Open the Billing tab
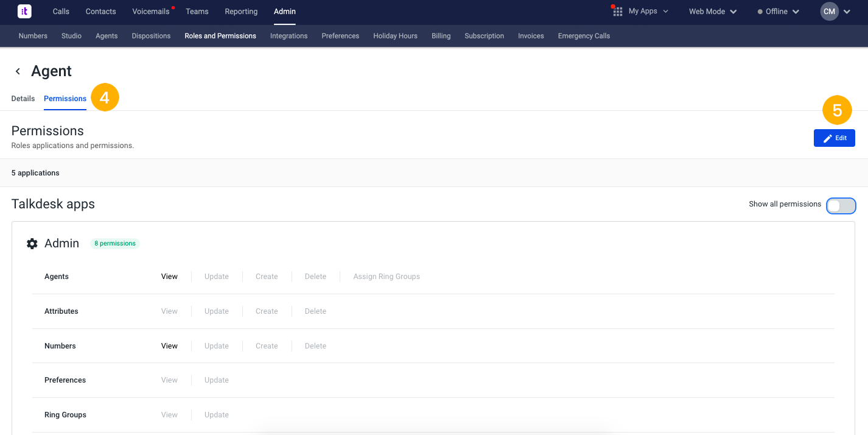The image size is (868, 435). [x=441, y=36]
